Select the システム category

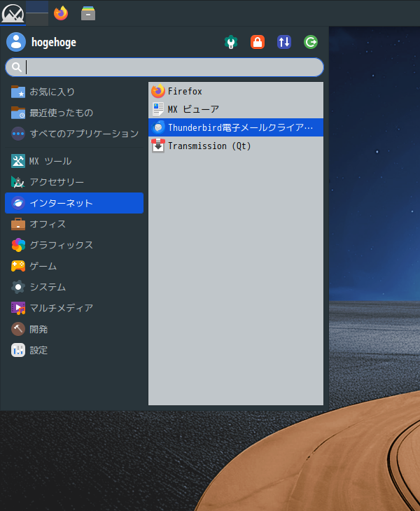point(74,287)
